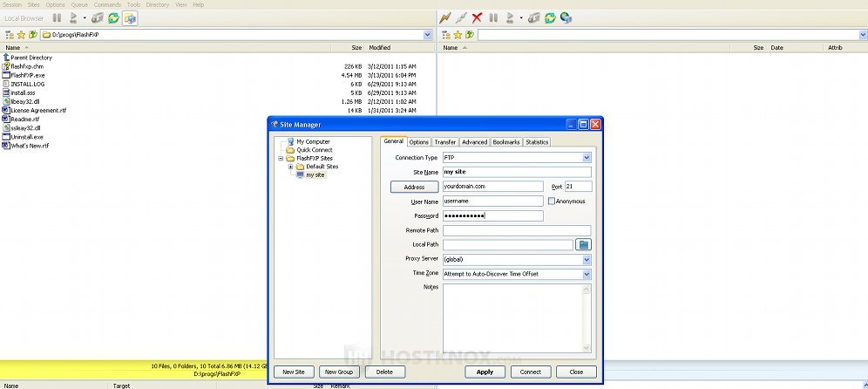
Task: Click the Disconnect icon in right pane toolbar
Action: tap(461, 18)
